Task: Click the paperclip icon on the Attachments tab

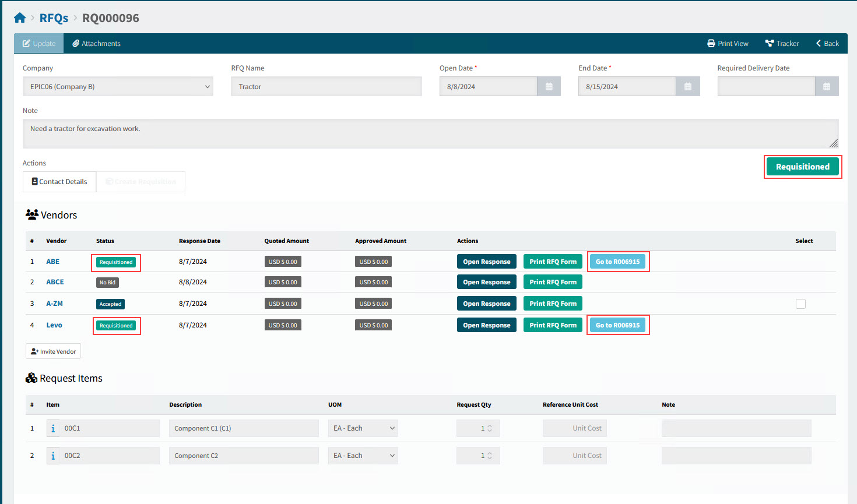Action: pyautogui.click(x=75, y=43)
